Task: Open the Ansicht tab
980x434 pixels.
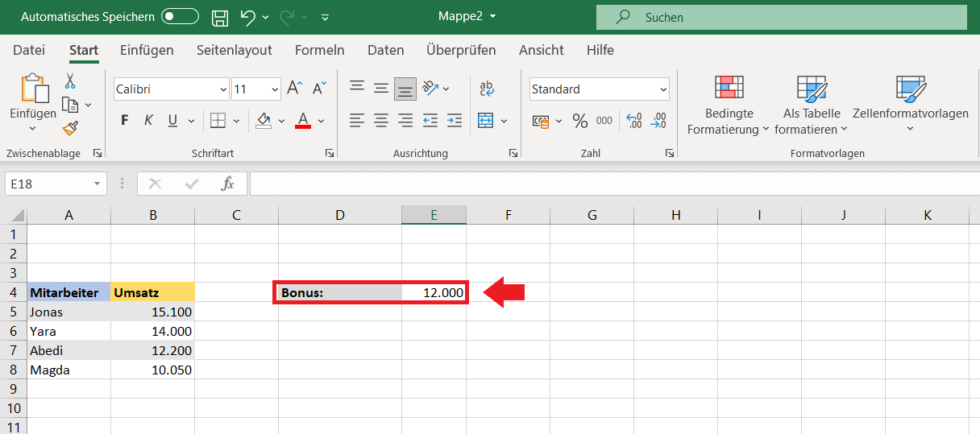Action: click(542, 50)
